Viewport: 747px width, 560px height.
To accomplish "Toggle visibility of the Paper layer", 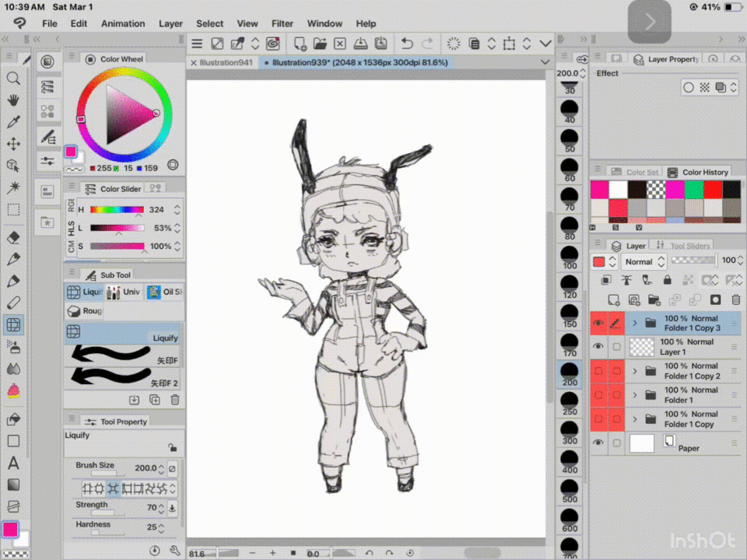I will (598, 443).
